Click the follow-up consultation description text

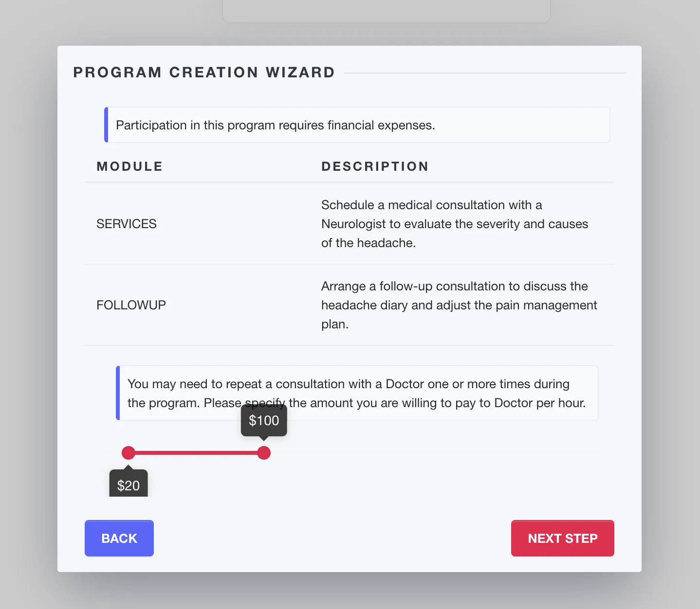click(459, 305)
